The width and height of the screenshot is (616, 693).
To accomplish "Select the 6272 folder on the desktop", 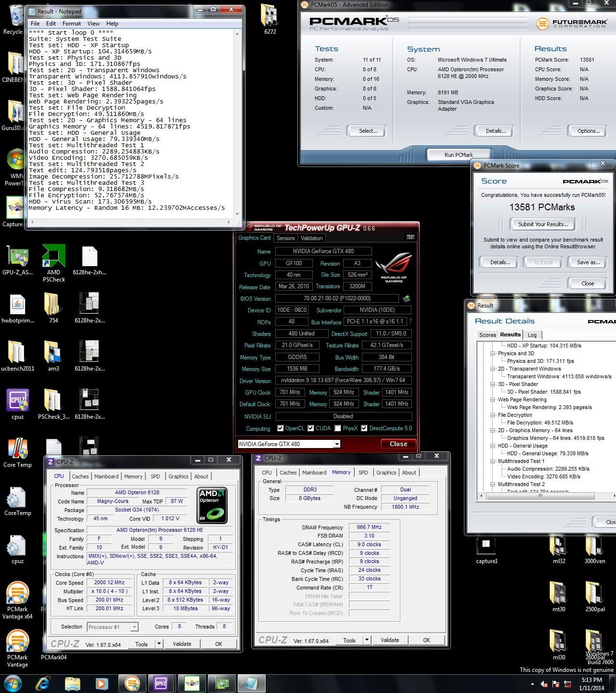I will [270, 19].
